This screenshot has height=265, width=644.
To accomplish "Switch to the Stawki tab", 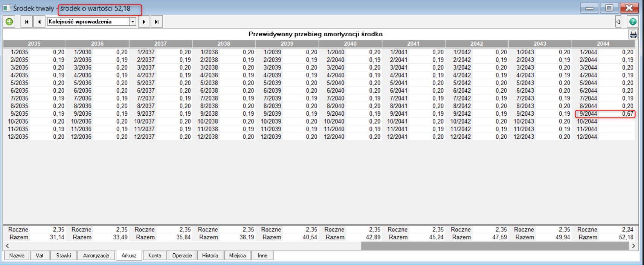I will (63, 256).
